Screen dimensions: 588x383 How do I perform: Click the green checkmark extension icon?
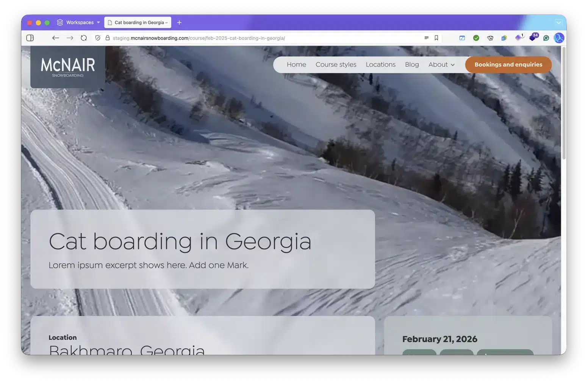click(x=476, y=38)
